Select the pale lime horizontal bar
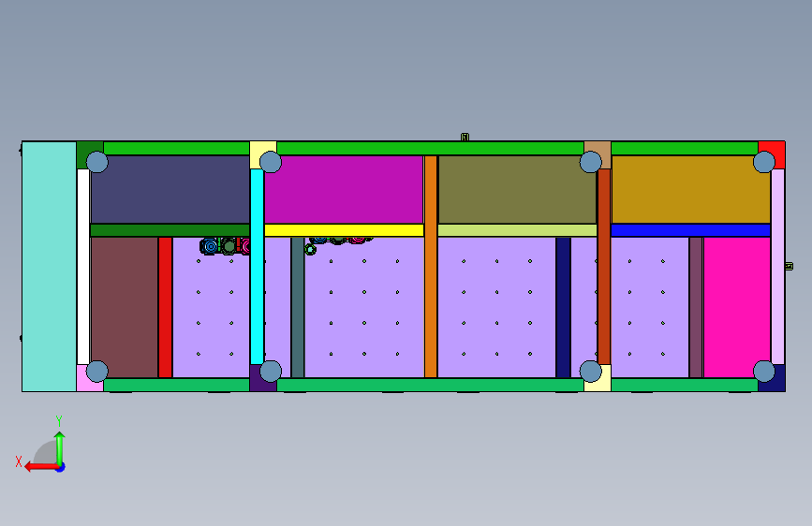This screenshot has height=526, width=812. point(517,230)
